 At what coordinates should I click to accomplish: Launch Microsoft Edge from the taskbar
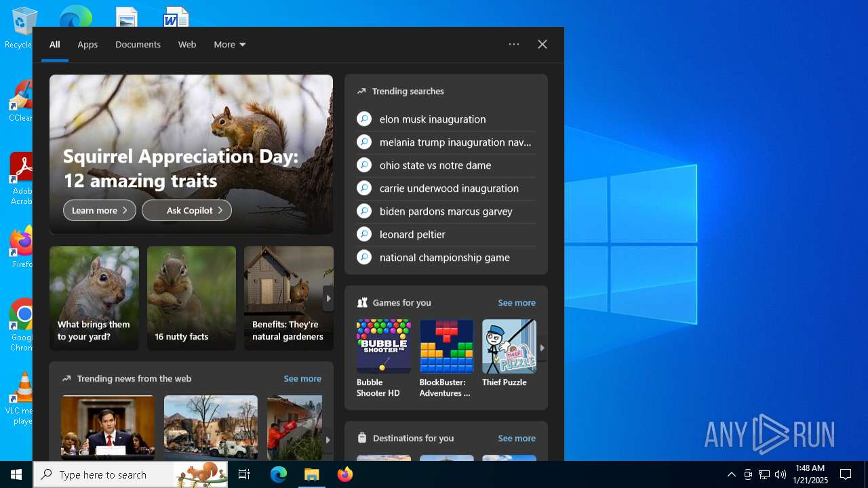click(x=279, y=474)
